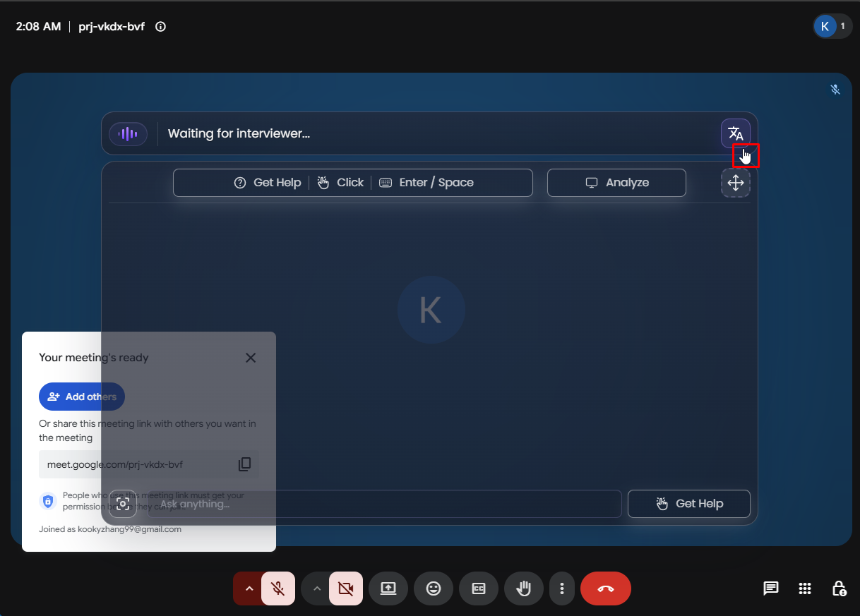Image resolution: width=860 pixels, height=616 pixels.
Task: Click the blue shield security icon
Action: (47, 501)
